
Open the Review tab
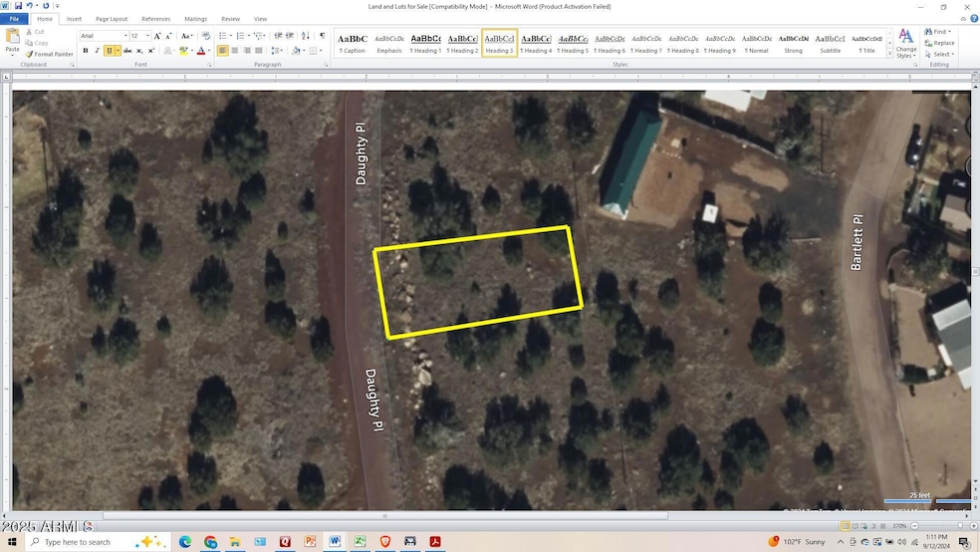[230, 19]
